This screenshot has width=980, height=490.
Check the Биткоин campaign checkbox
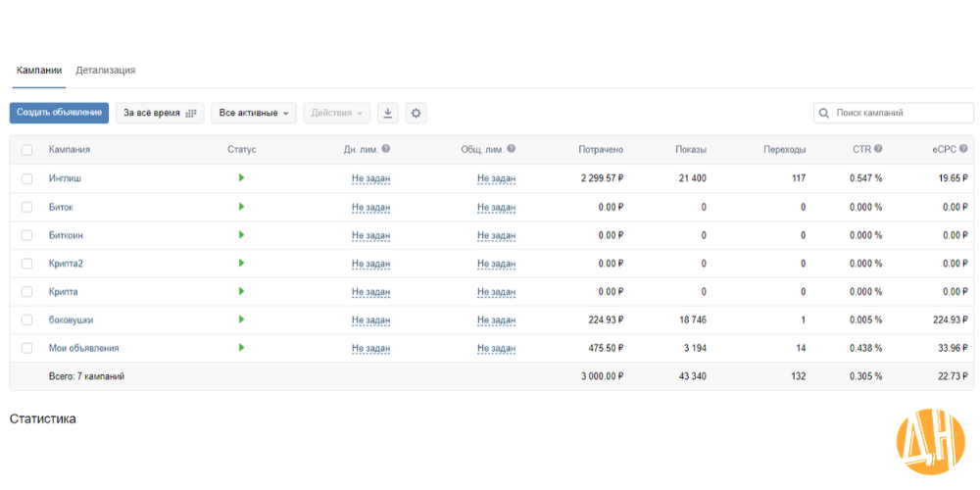coord(26,235)
